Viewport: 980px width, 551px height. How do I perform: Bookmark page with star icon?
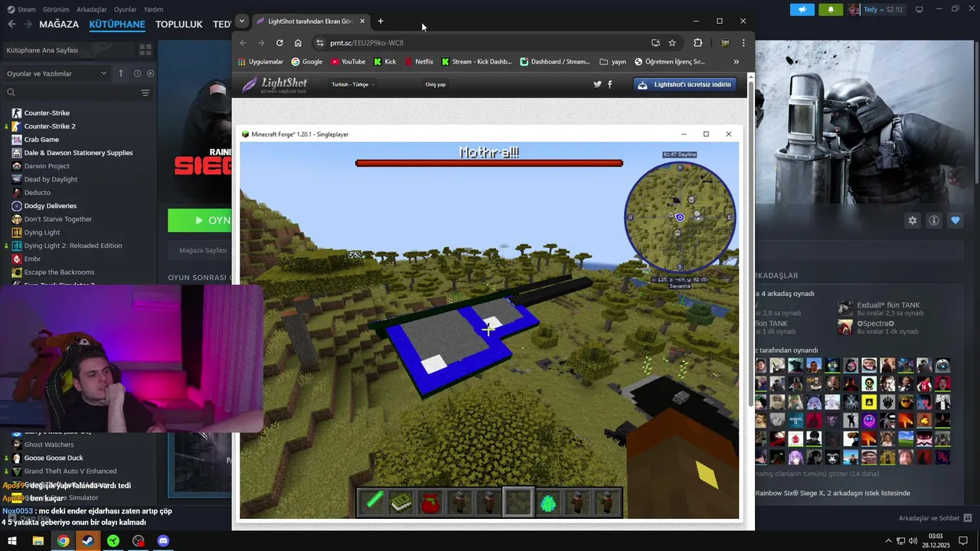click(672, 43)
